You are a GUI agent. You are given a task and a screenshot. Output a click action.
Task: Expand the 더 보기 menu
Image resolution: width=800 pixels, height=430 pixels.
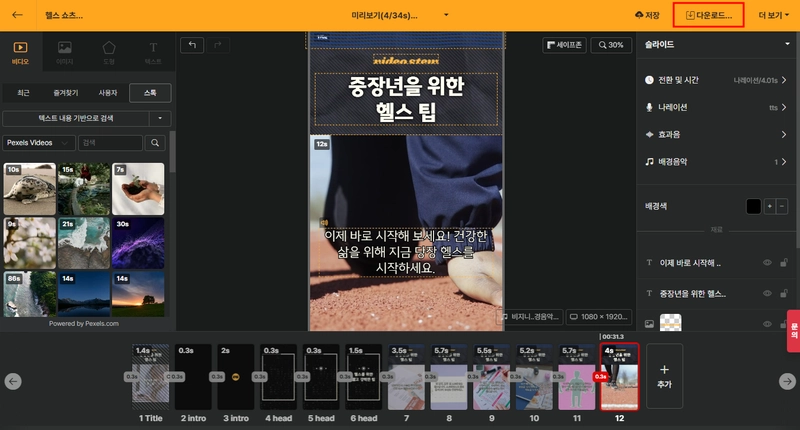[773, 15]
